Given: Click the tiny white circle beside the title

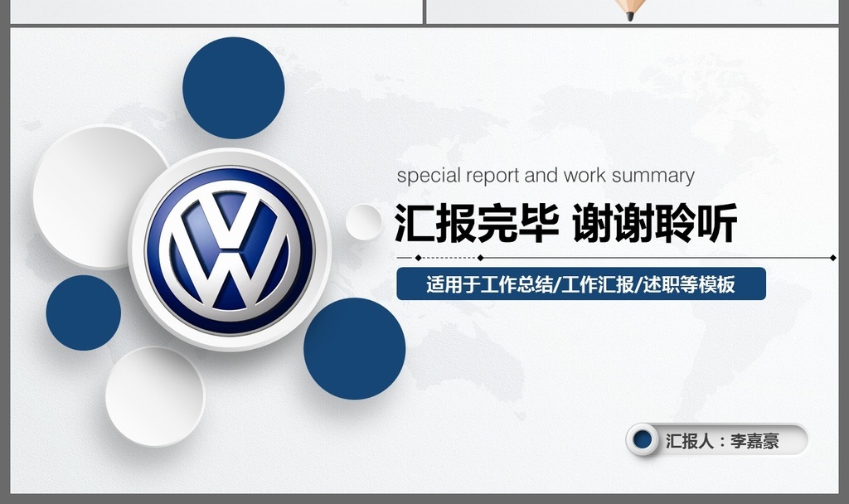Looking at the screenshot, I should (362, 222).
